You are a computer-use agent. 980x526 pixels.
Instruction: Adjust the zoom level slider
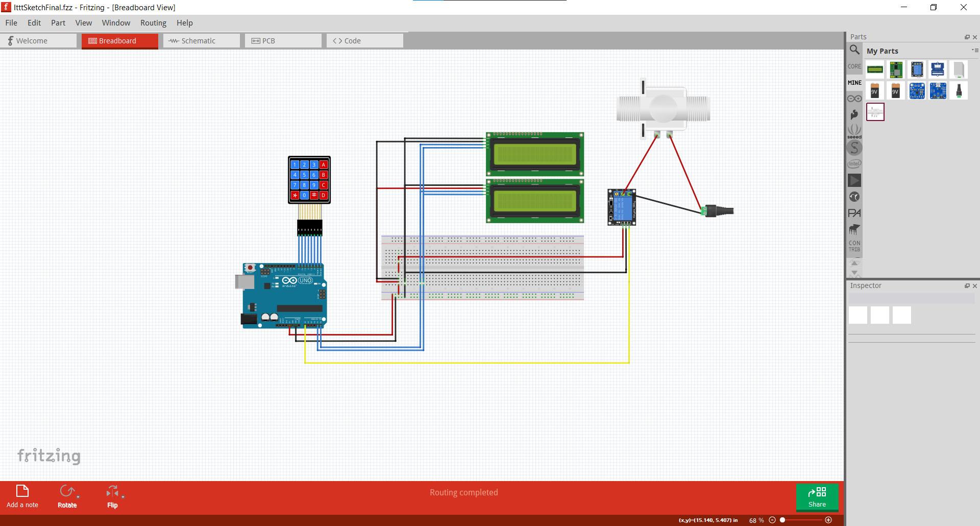pos(783,520)
